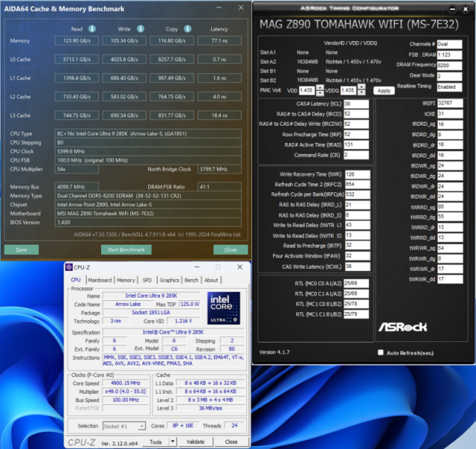Click the Max TDP 125.0 W value
The height and width of the screenshot is (449, 476).
point(190,304)
